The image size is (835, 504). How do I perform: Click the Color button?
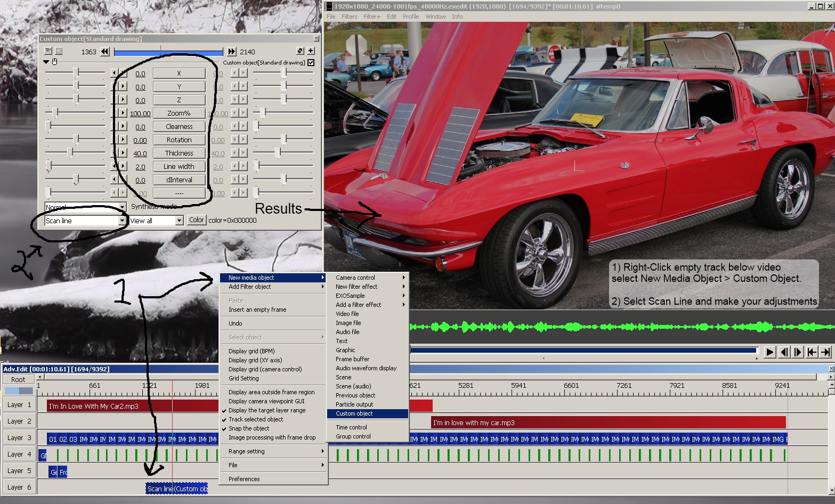pos(197,220)
